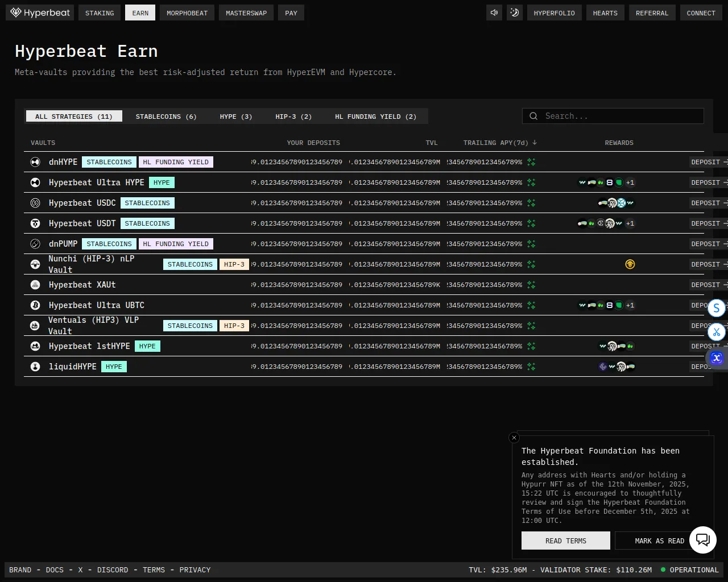The image size is (728, 582).
Task: Click Deposit for Hyperbeat Ultra HYPE
Action: pyautogui.click(x=709, y=182)
